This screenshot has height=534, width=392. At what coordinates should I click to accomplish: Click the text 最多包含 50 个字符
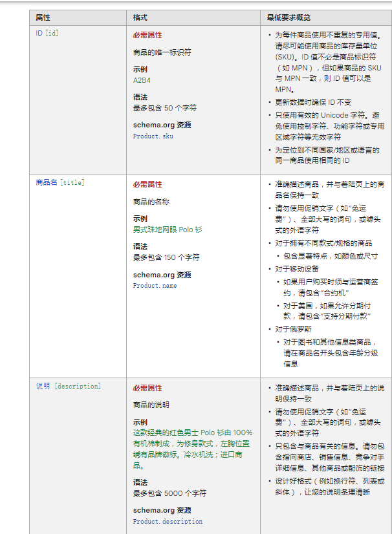(x=165, y=108)
